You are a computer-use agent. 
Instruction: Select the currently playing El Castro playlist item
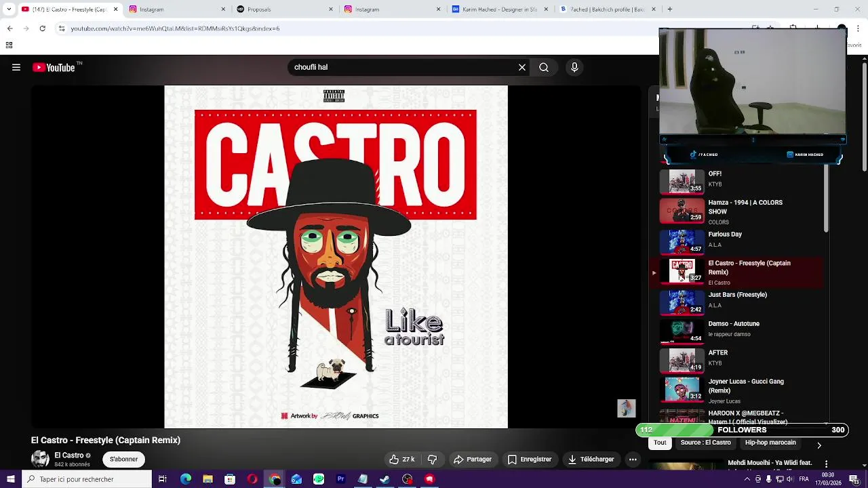click(736, 272)
